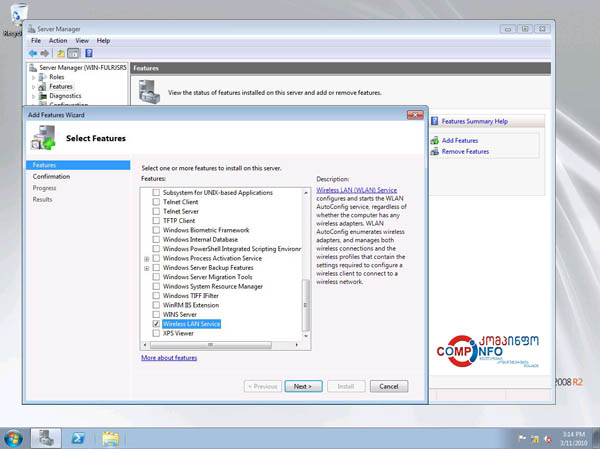Screen dimensions: 600x449
Task: Click the Up one level folder icon
Action: click(60, 53)
